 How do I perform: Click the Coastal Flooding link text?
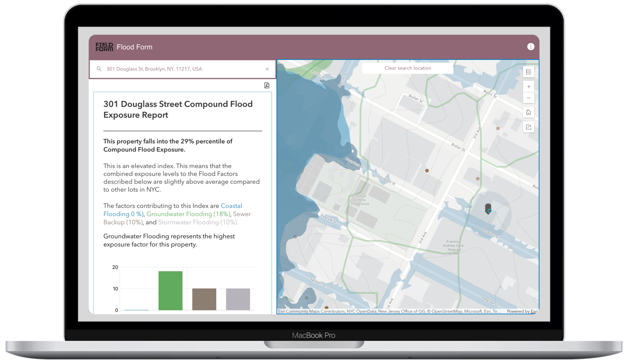click(x=231, y=206)
